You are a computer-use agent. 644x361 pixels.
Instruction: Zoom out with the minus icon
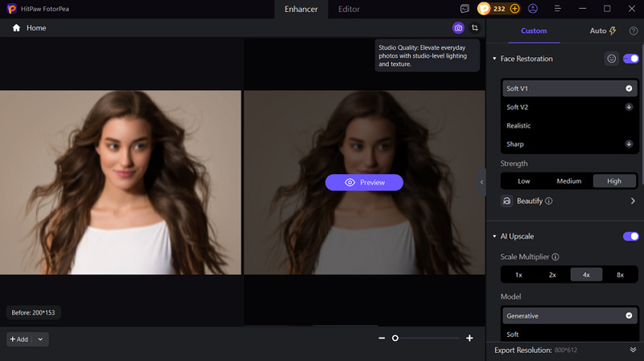point(382,338)
